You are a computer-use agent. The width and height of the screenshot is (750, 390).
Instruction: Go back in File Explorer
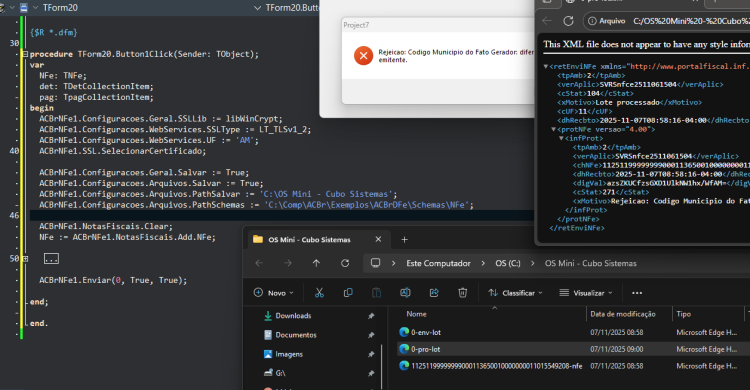coord(259,263)
